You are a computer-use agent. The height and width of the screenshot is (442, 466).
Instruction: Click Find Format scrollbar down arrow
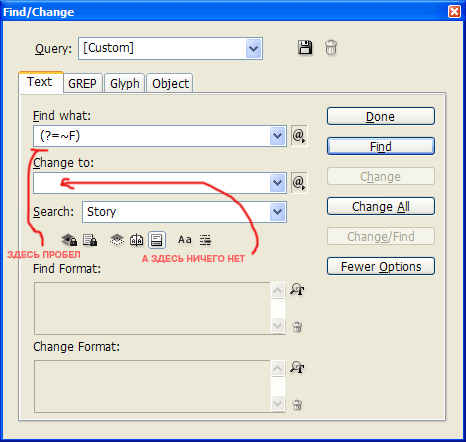pos(278,325)
